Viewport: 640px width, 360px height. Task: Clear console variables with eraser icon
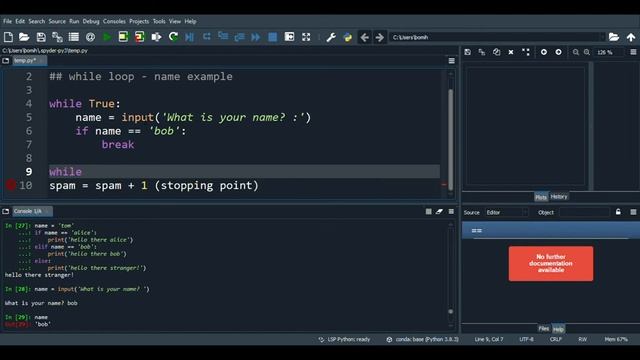pyautogui.click(x=439, y=211)
